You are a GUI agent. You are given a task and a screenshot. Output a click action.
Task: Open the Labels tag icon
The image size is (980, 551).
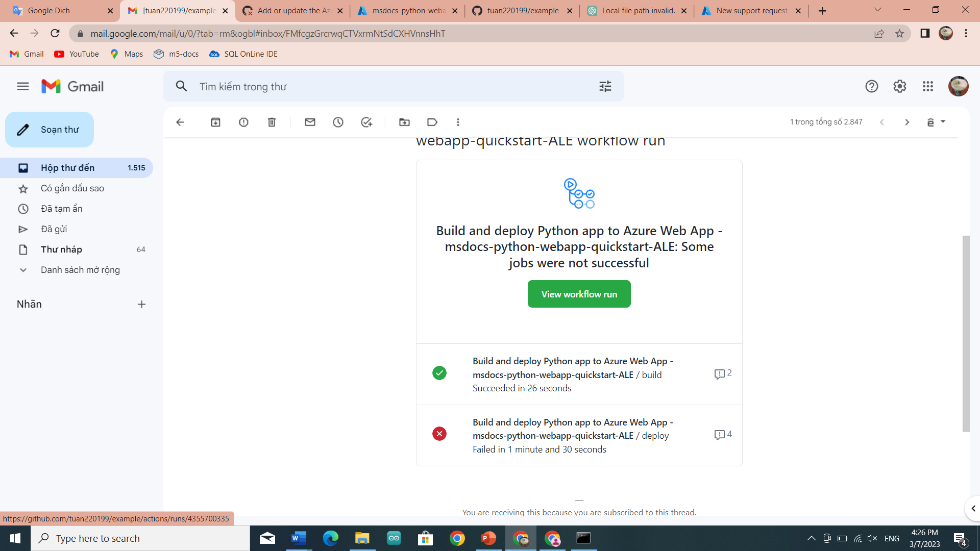(x=432, y=122)
